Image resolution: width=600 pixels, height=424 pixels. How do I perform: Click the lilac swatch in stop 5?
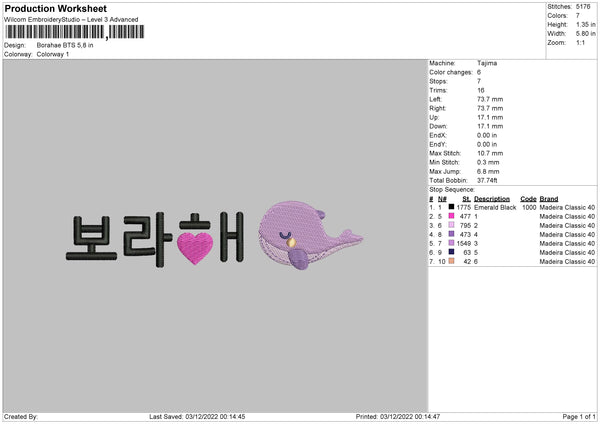pyautogui.click(x=451, y=243)
